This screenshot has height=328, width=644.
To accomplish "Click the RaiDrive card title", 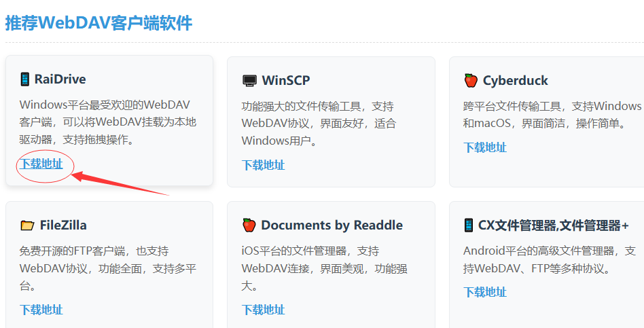I will coord(60,79).
